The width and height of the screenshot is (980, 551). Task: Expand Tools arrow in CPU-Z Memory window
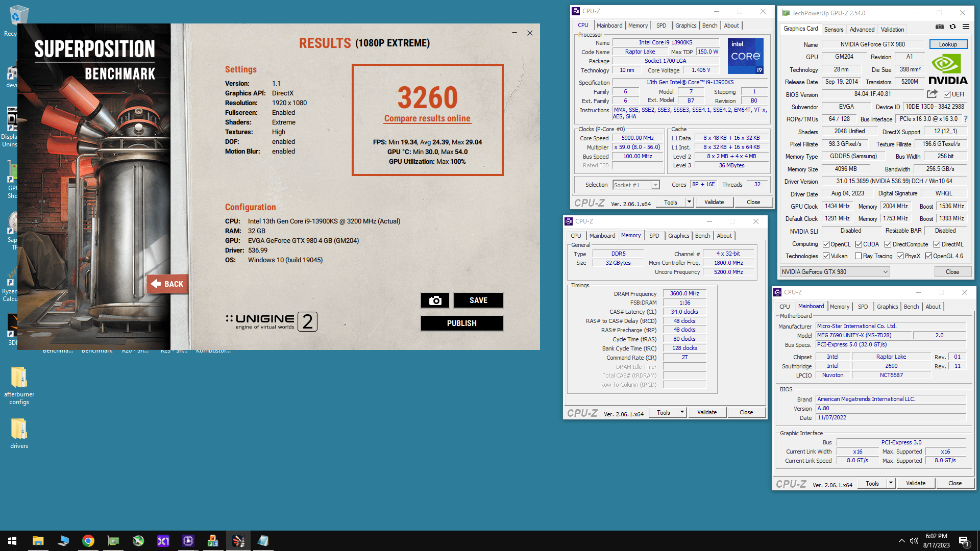click(681, 412)
